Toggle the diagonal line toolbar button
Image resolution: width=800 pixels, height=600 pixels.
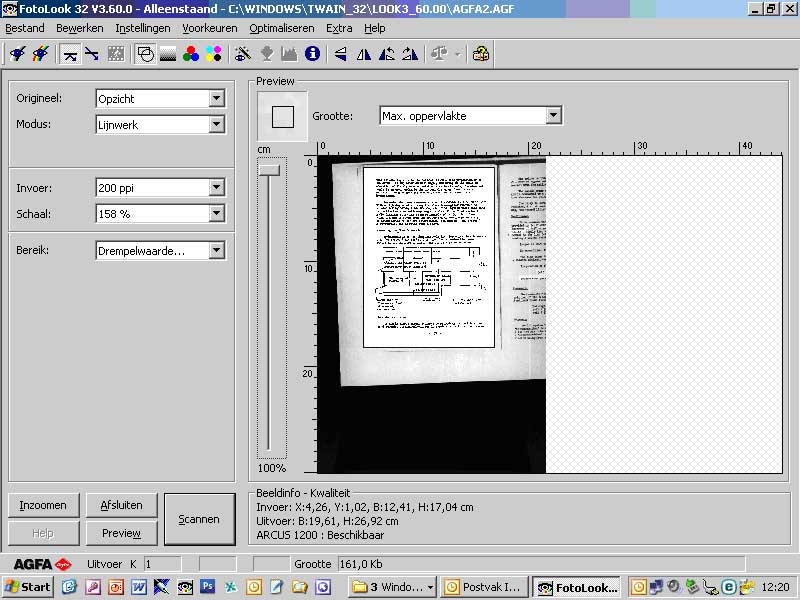tap(92, 54)
